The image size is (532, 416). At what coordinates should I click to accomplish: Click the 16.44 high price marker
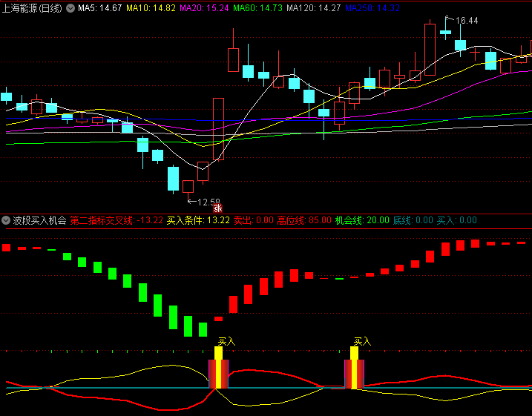tap(467, 21)
